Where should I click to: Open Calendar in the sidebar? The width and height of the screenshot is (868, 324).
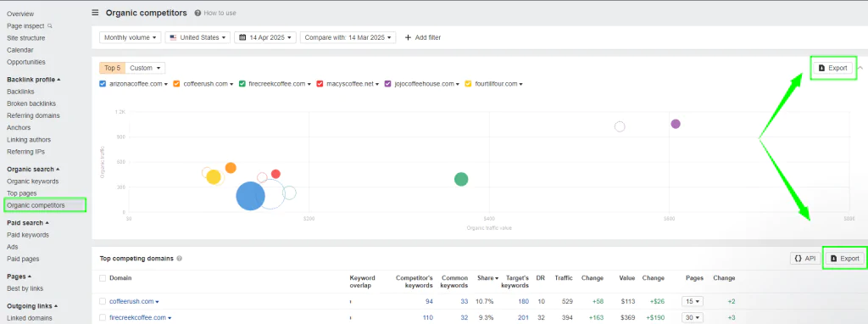20,50
